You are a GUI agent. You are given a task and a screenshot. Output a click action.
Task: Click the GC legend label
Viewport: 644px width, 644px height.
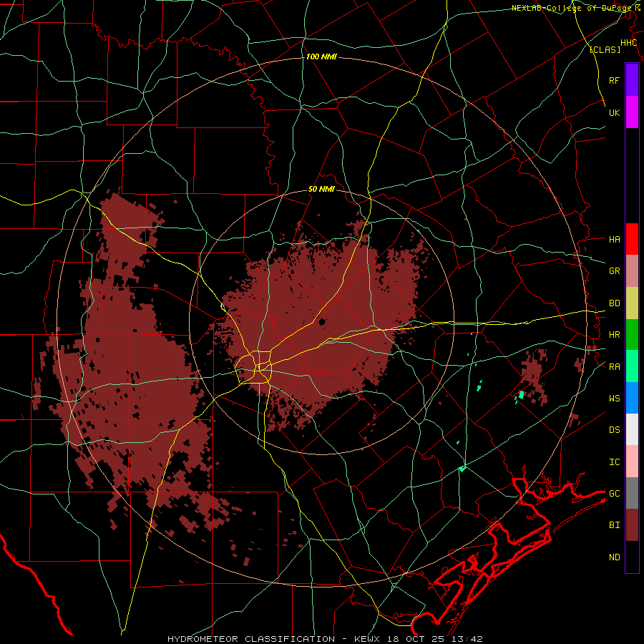614,494
